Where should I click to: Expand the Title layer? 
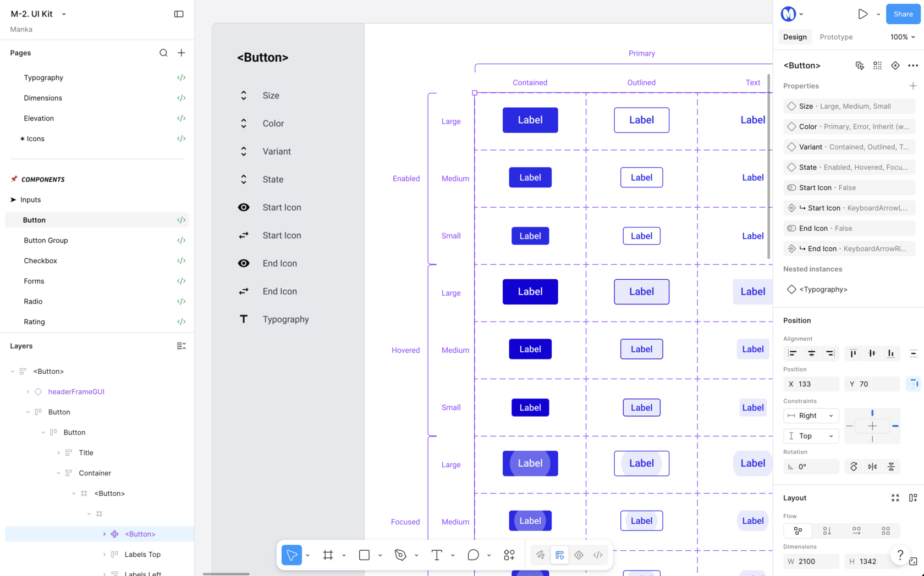58,453
